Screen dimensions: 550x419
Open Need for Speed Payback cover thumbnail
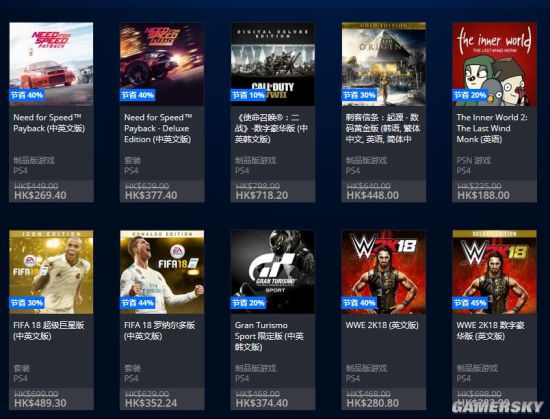click(x=51, y=64)
